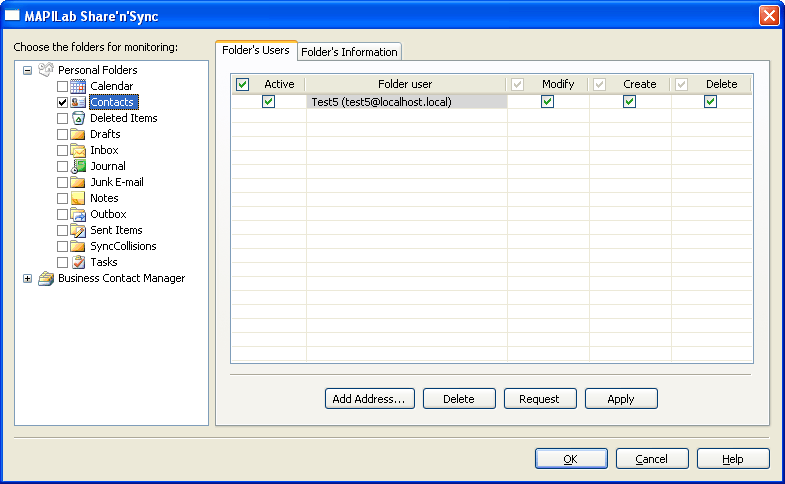The image size is (785, 484).
Task: Click the Notes folder icon
Action: [78, 199]
